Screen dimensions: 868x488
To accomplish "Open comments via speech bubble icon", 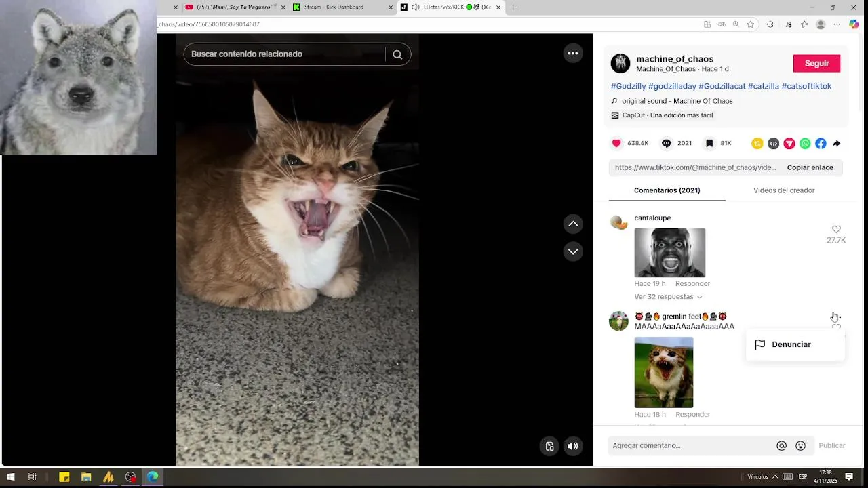I will point(667,143).
